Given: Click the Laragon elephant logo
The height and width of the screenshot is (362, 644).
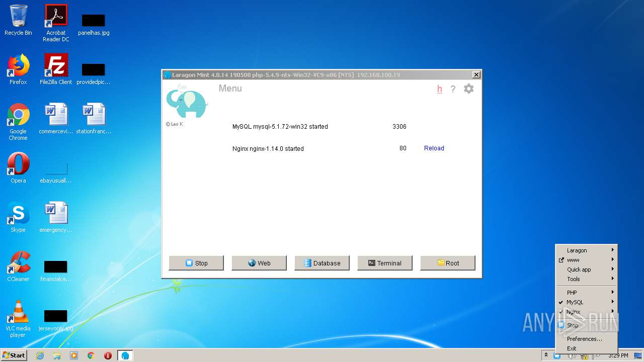Looking at the screenshot, I should click(x=187, y=101).
